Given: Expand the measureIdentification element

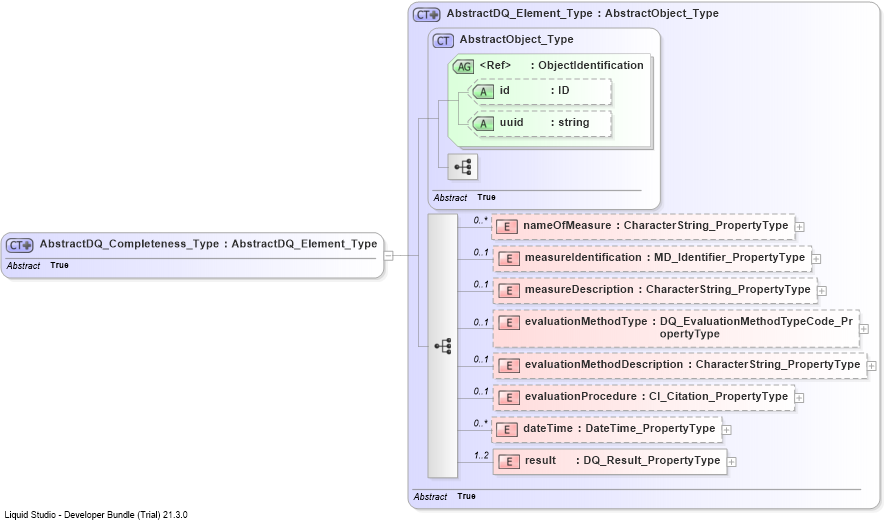Looking at the screenshot, I should point(816,259).
